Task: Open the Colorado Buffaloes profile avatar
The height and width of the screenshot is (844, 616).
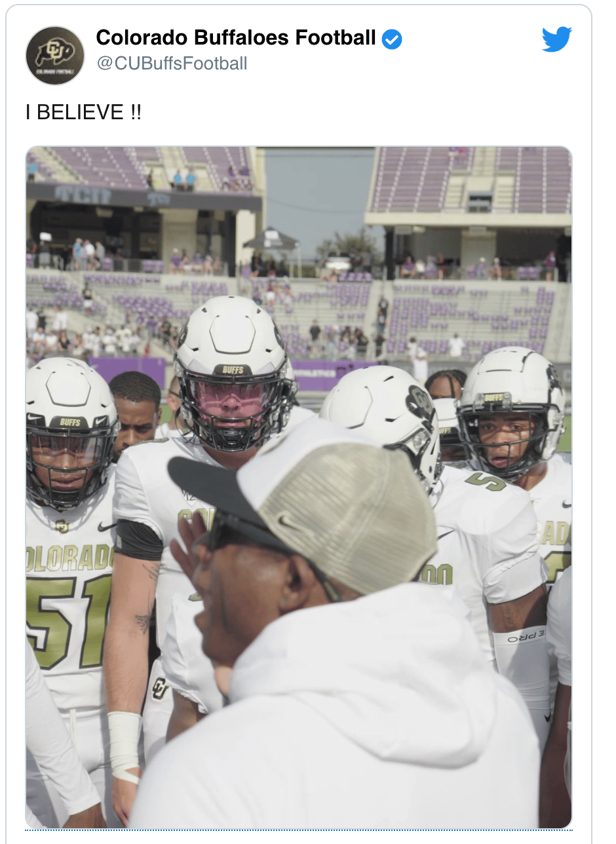Action: 55,56
